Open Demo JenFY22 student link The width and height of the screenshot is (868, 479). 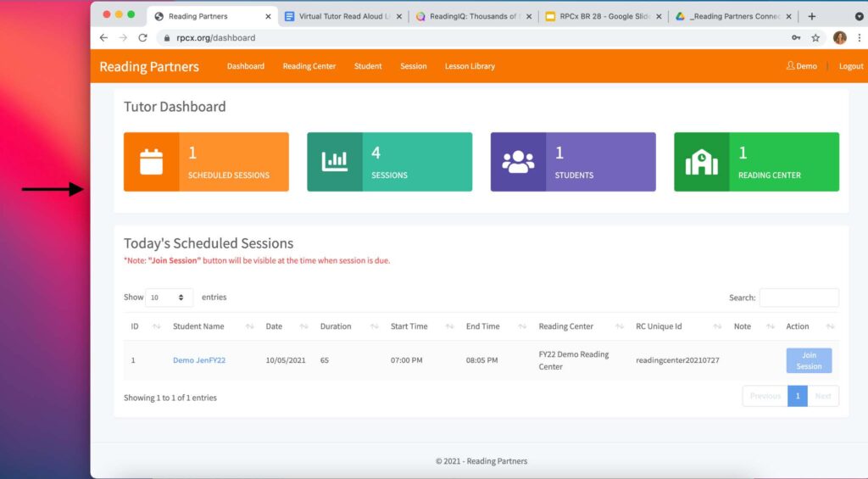pyautogui.click(x=199, y=360)
